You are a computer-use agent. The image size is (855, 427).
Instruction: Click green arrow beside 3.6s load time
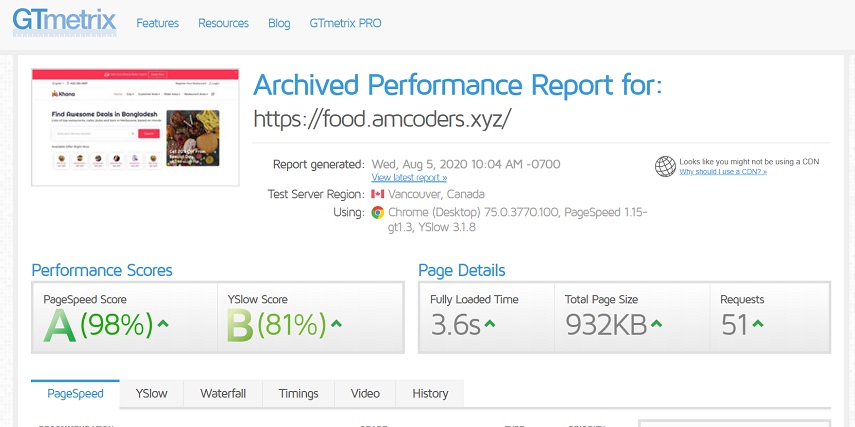(x=490, y=324)
